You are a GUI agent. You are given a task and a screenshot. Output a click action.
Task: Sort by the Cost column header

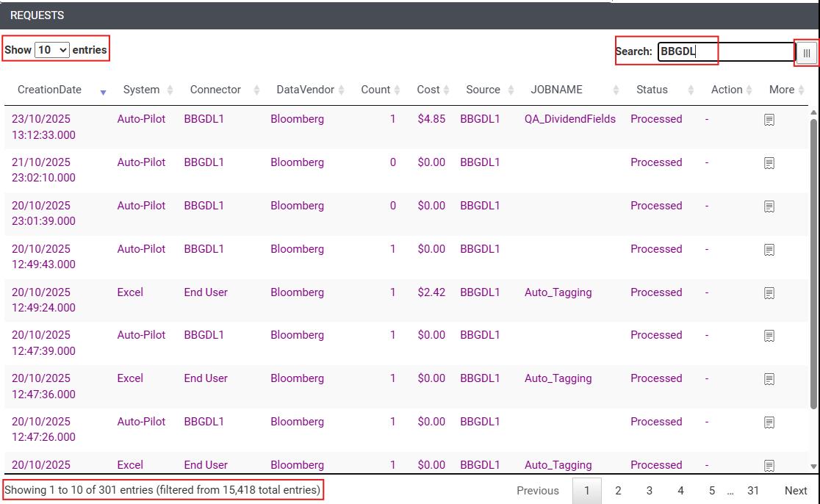[x=428, y=90]
